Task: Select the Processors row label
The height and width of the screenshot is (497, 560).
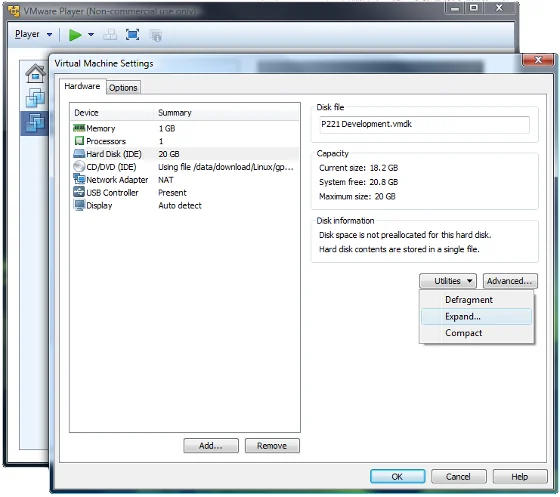Action: pos(106,141)
